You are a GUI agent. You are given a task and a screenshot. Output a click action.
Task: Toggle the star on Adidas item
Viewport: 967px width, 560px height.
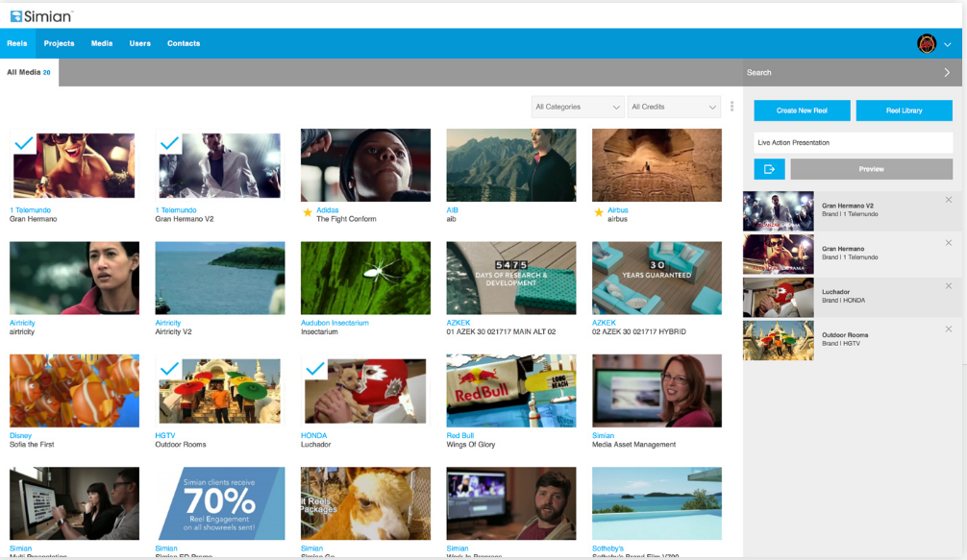click(x=308, y=212)
